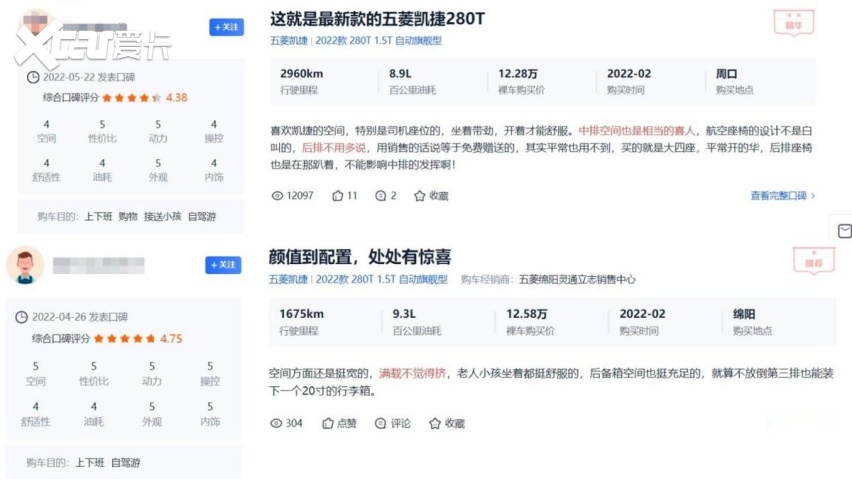The width and height of the screenshot is (852, 479).
Task: Toggle +关注 for the second reviewer with avatar
Action: (x=223, y=265)
